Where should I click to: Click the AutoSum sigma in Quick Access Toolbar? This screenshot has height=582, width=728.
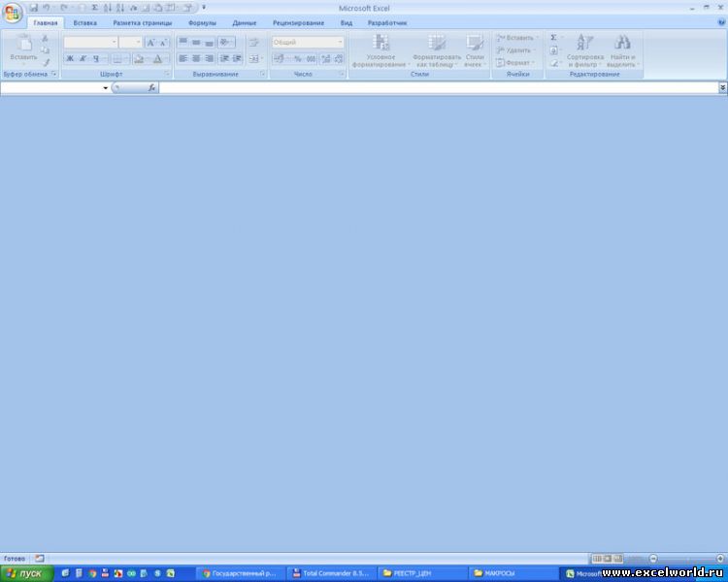(x=94, y=8)
